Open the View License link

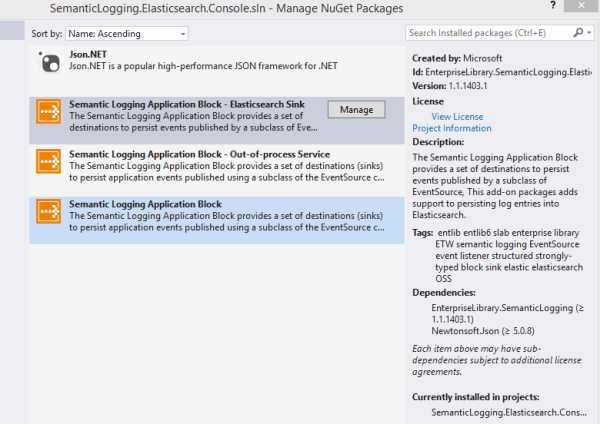pos(456,116)
